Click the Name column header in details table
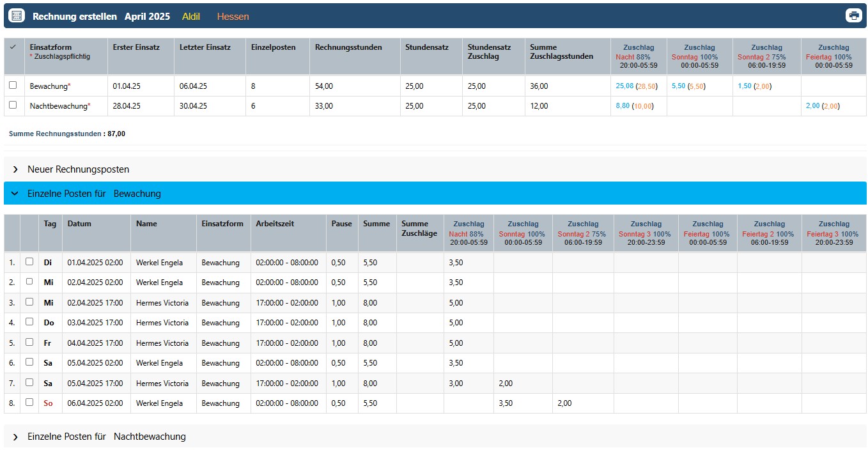This screenshot has height=450, width=868. (x=146, y=224)
